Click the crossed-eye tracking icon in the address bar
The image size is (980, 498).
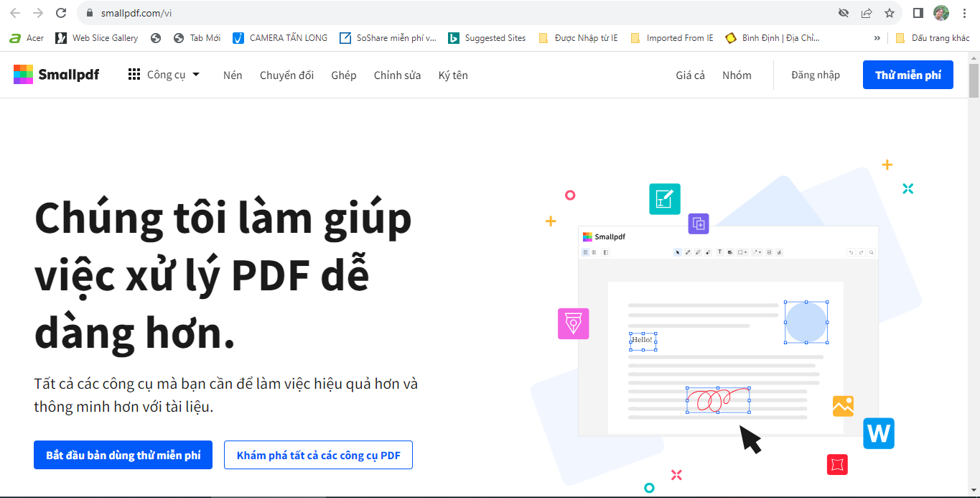(844, 13)
